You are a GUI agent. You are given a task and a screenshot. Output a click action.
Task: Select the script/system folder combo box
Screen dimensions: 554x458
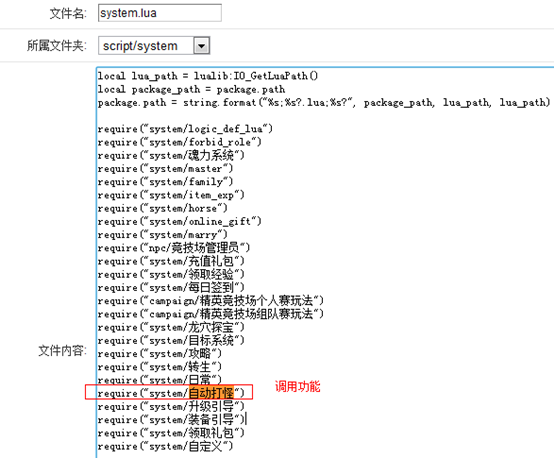tap(154, 46)
